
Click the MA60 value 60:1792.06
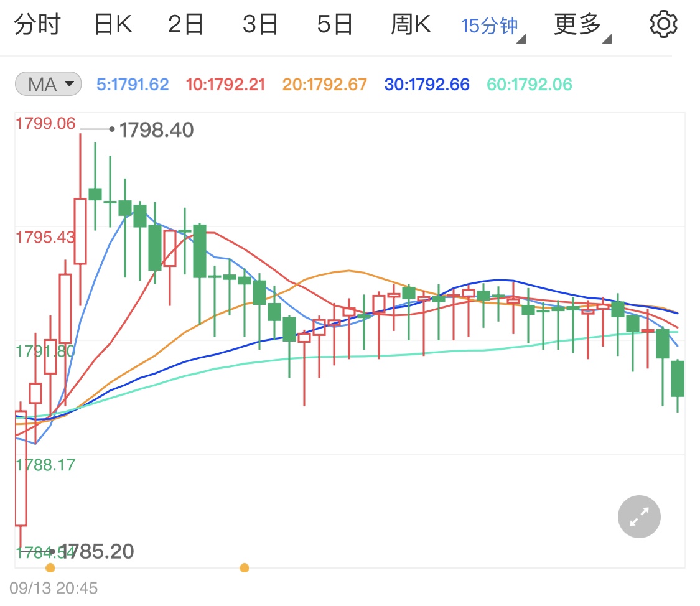[x=530, y=85]
